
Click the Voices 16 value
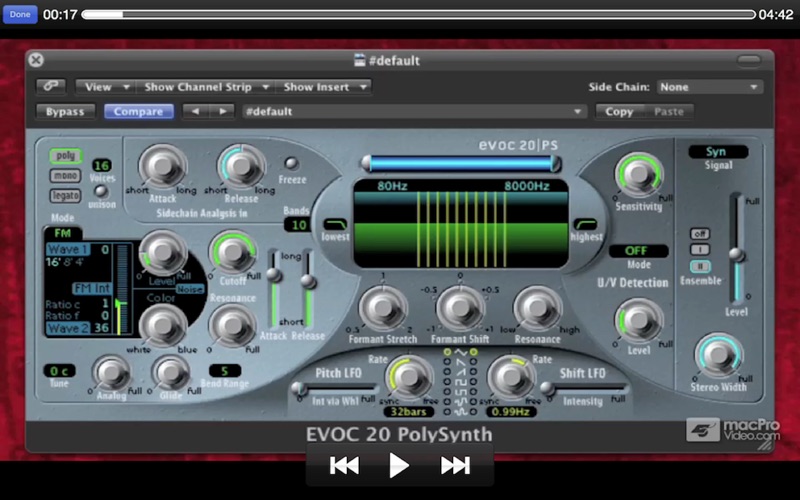point(102,165)
